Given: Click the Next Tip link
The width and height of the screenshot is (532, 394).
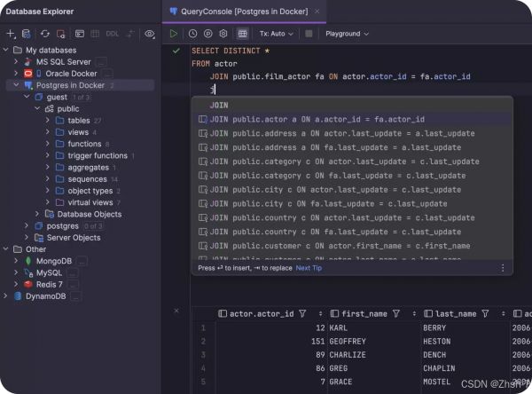Looking at the screenshot, I should point(309,267).
